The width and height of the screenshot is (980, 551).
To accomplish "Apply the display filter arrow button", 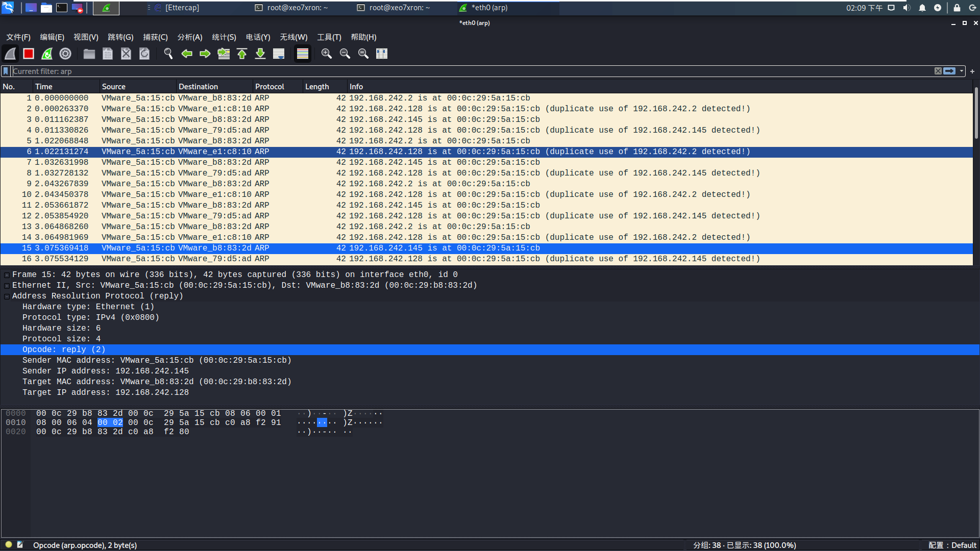I will (949, 71).
